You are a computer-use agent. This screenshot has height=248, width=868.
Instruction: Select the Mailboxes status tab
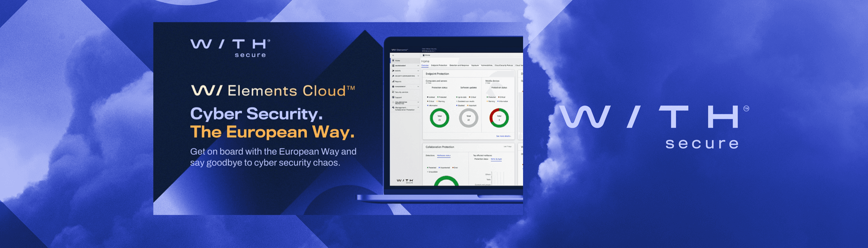(x=444, y=156)
